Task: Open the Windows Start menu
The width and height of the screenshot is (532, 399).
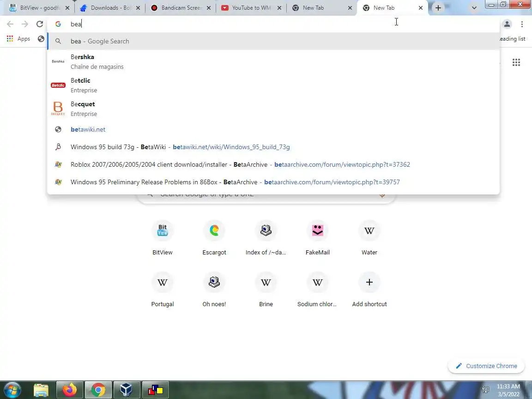Action: pos(12,390)
